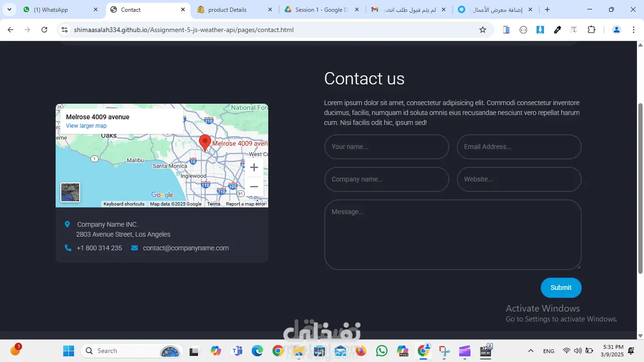Launch Microsoft Edge from the taskbar
This screenshot has width=644, height=362.
[257, 351]
